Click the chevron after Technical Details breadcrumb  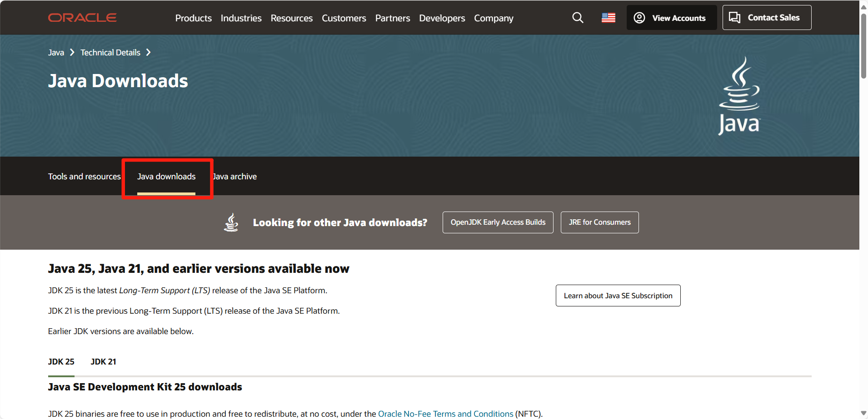pyautogui.click(x=148, y=53)
